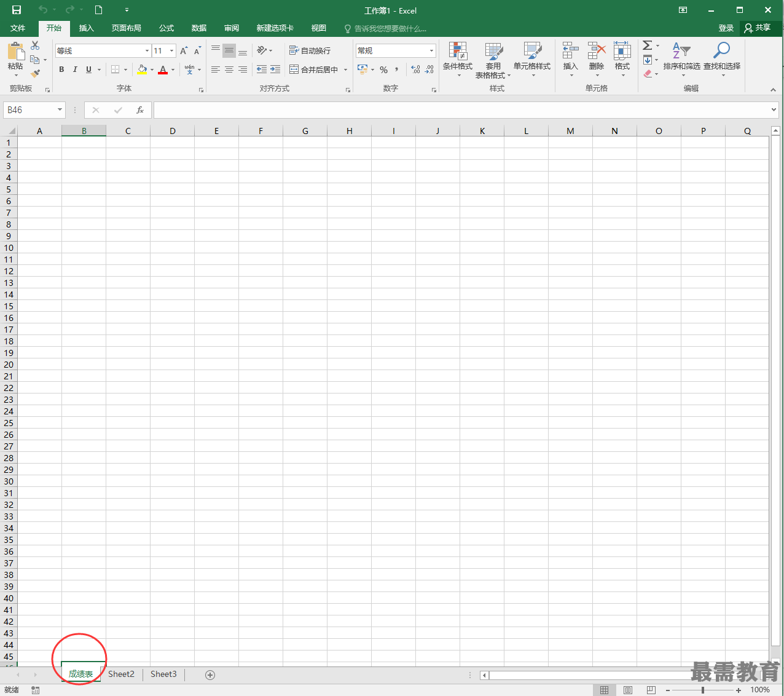The width and height of the screenshot is (784, 696).
Task: Switch to the 页面布局 ribbon tab
Action: [x=127, y=28]
